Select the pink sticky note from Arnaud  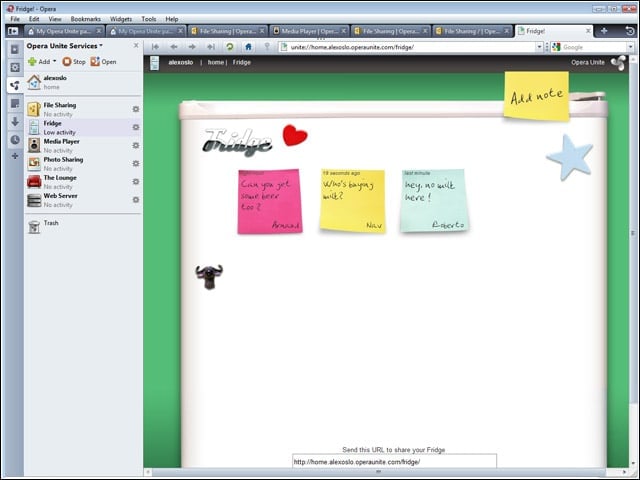point(270,201)
